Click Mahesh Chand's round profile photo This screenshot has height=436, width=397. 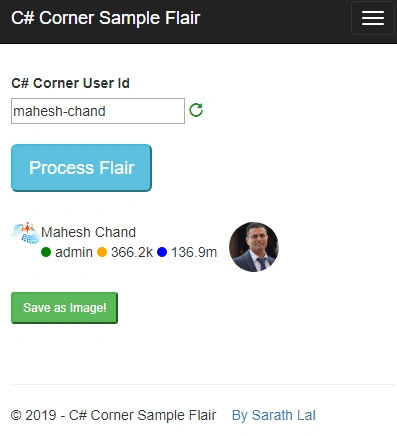(x=254, y=247)
